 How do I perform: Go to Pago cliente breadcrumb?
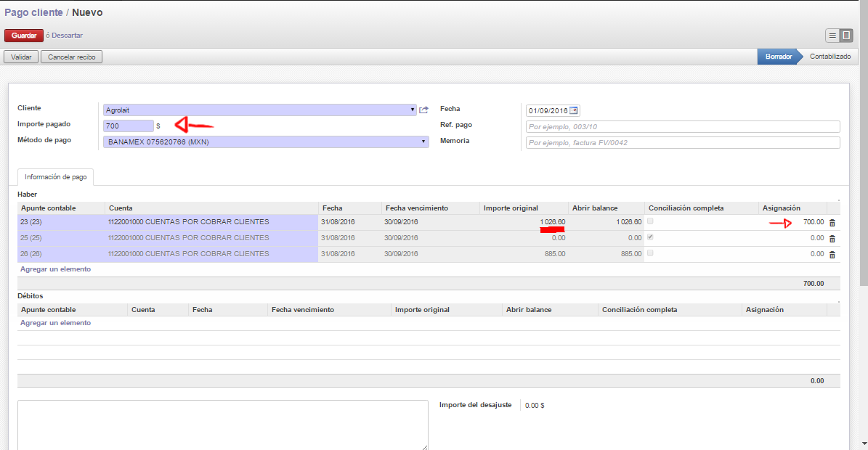click(33, 12)
